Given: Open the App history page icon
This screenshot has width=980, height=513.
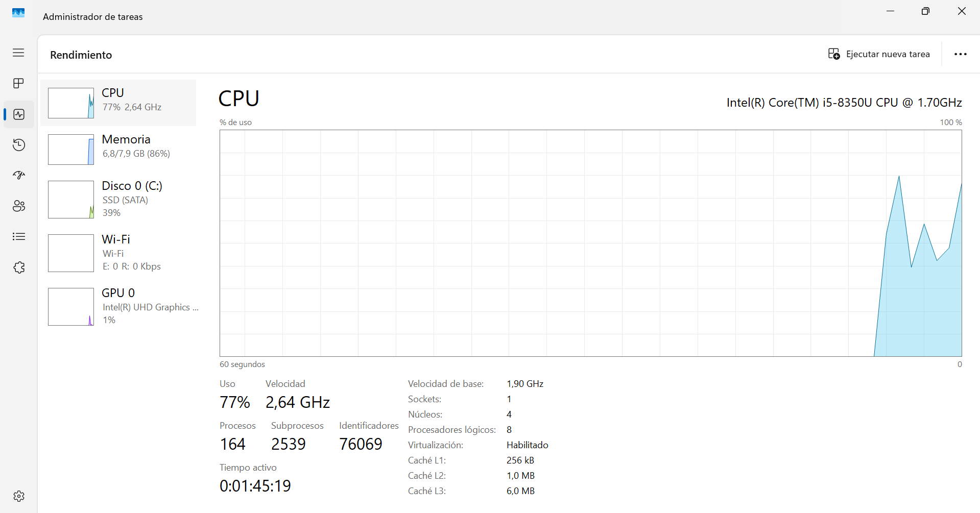Looking at the screenshot, I should tap(19, 145).
